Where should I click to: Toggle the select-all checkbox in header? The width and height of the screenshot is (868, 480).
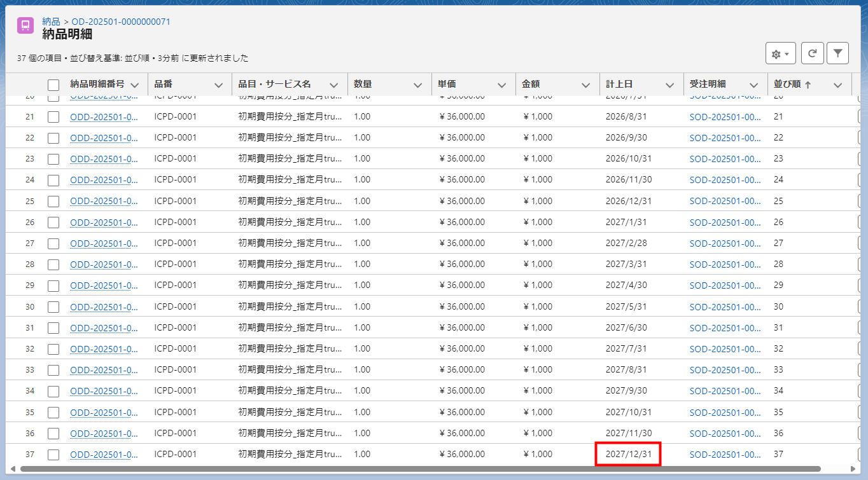pos(53,85)
